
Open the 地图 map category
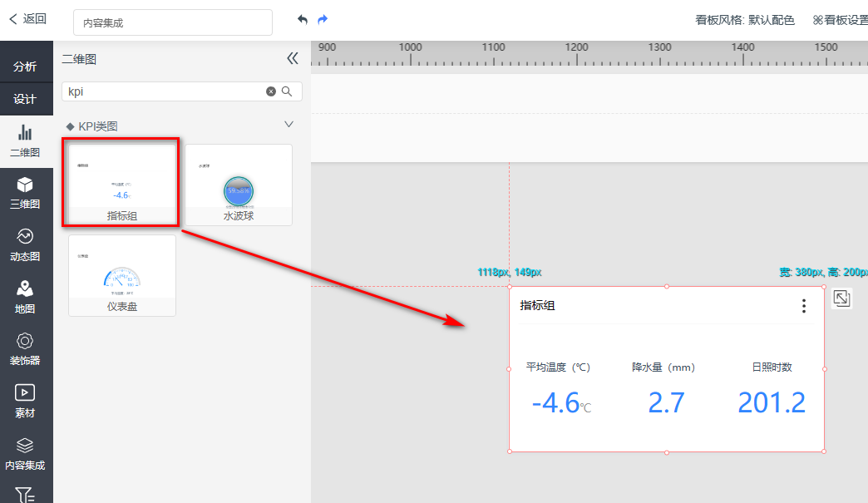pyautogui.click(x=25, y=297)
